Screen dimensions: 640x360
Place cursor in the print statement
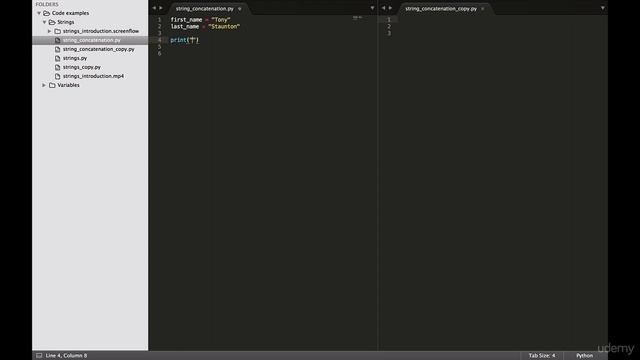tap(184, 40)
